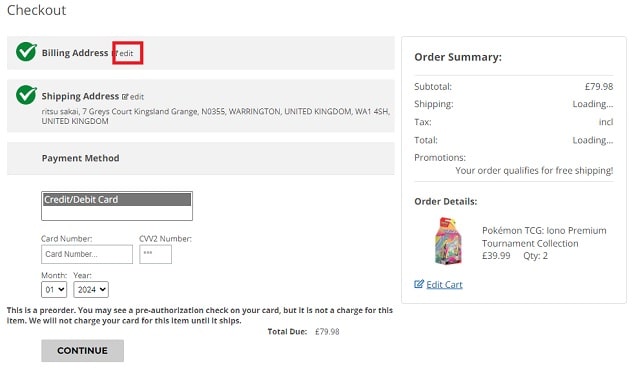Screen dimensions: 640x370
Task: Open the expiry Year dropdown
Action: coord(91,290)
